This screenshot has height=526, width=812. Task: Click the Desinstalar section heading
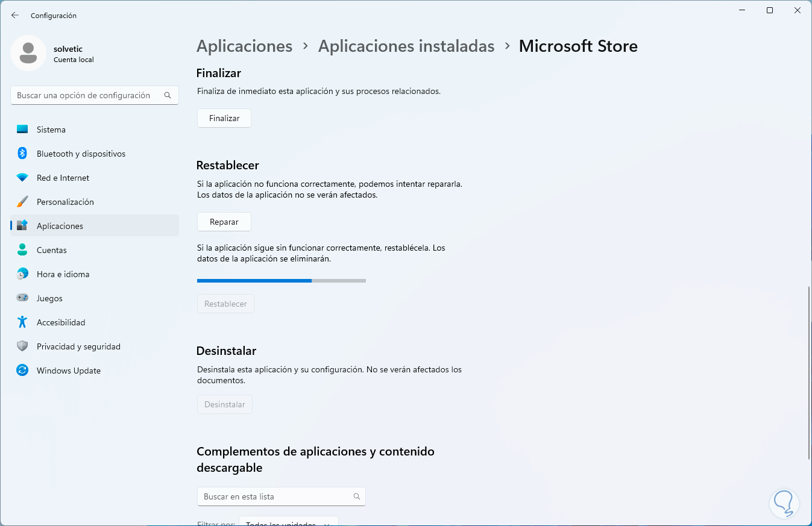tap(227, 351)
